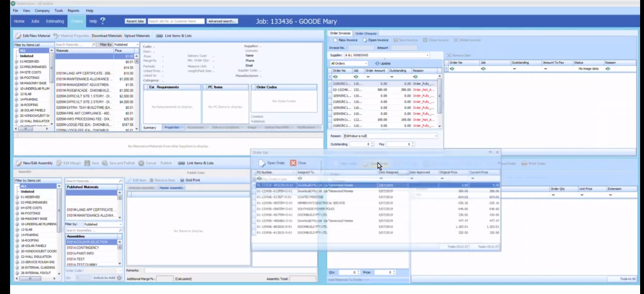Open Filter by Published dropdown in assembly panel

120,224
